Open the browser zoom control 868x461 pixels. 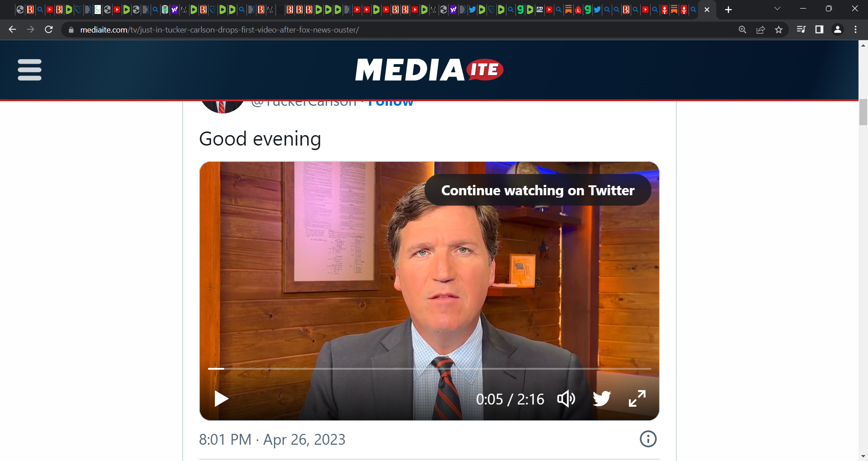pos(742,30)
